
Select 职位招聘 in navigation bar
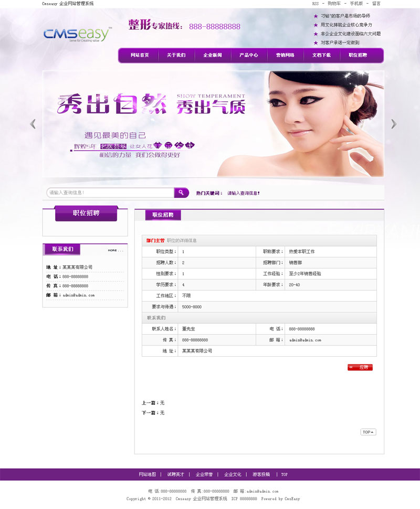(358, 55)
